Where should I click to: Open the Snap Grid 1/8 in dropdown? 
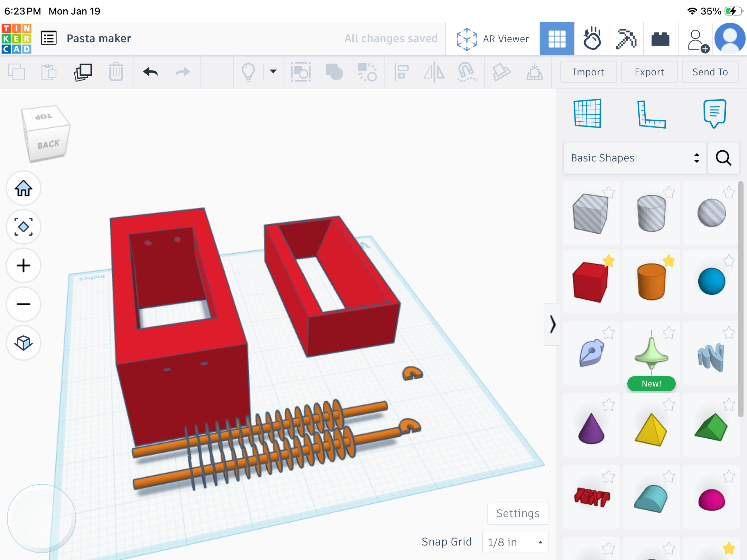click(515, 542)
